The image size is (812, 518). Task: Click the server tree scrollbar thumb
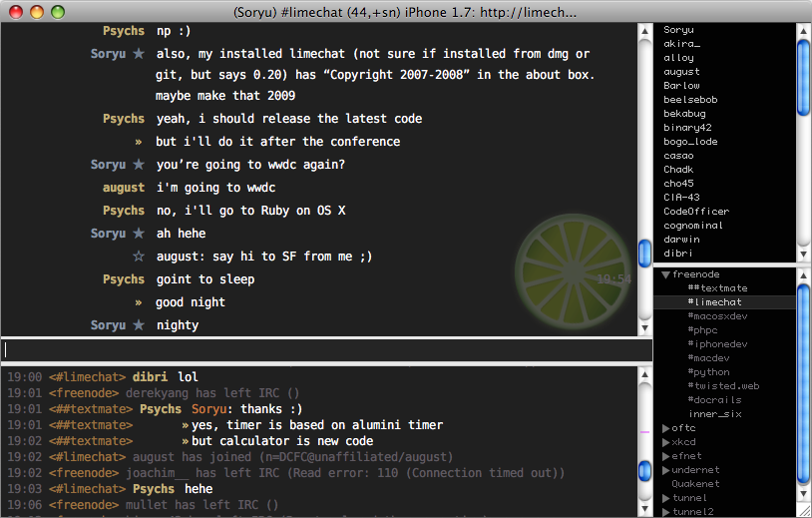[804, 383]
